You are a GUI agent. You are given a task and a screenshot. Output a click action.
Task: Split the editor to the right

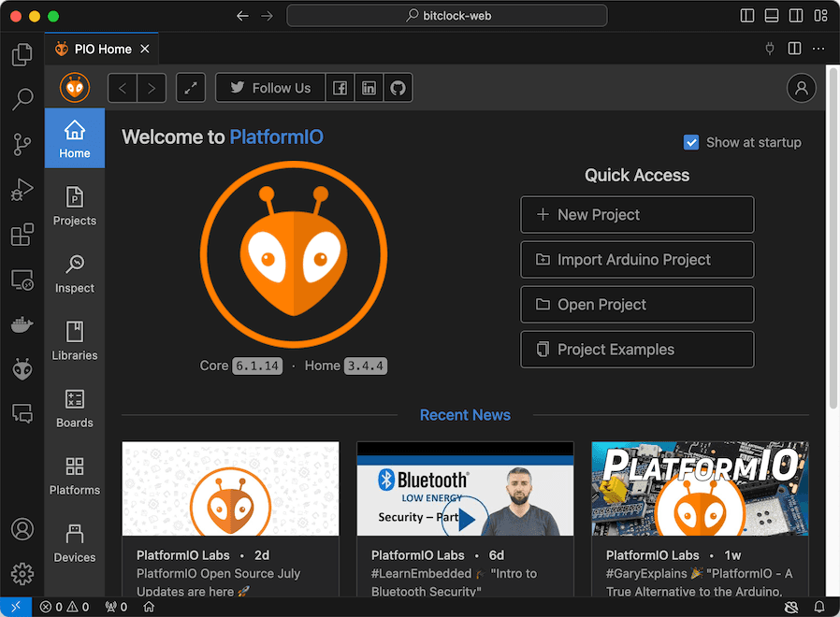794,49
